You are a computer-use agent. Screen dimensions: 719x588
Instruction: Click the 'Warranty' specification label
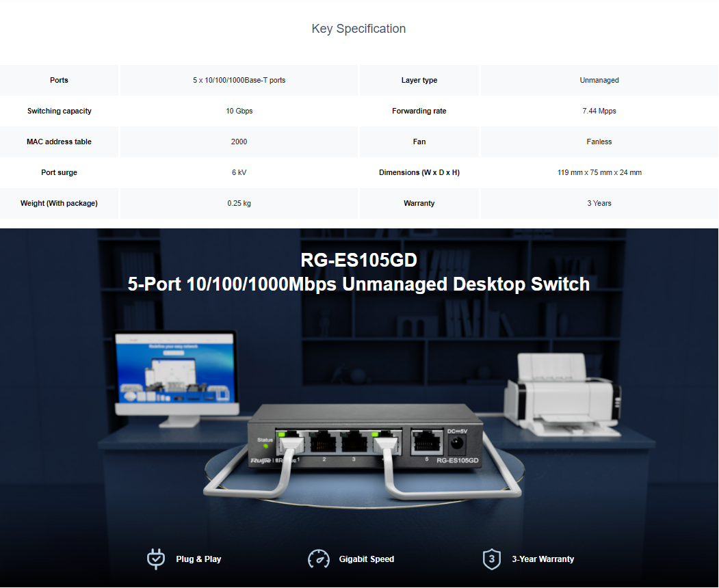click(419, 203)
